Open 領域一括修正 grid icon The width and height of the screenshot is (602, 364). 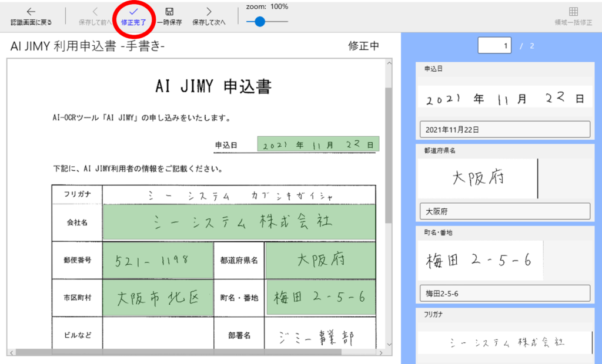(x=573, y=12)
